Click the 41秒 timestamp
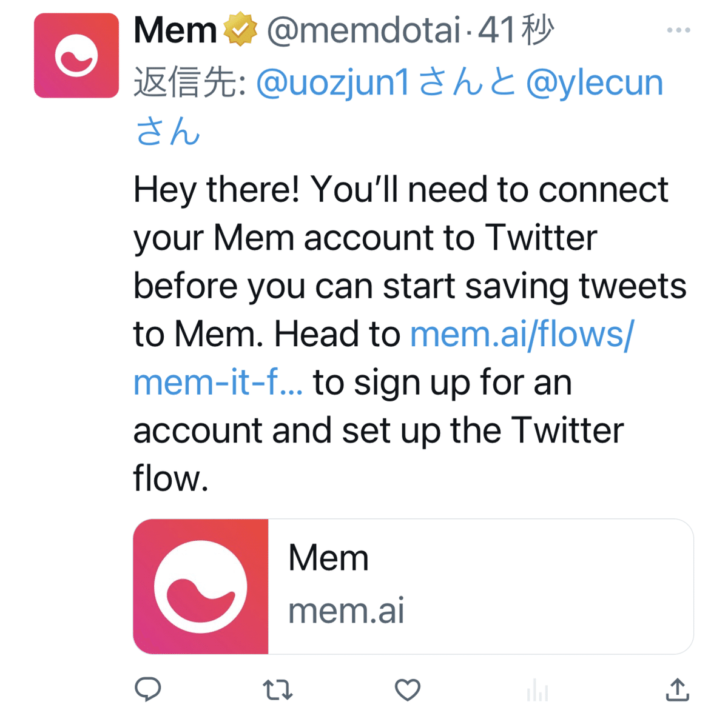This screenshot has height=713, width=728. click(516, 31)
